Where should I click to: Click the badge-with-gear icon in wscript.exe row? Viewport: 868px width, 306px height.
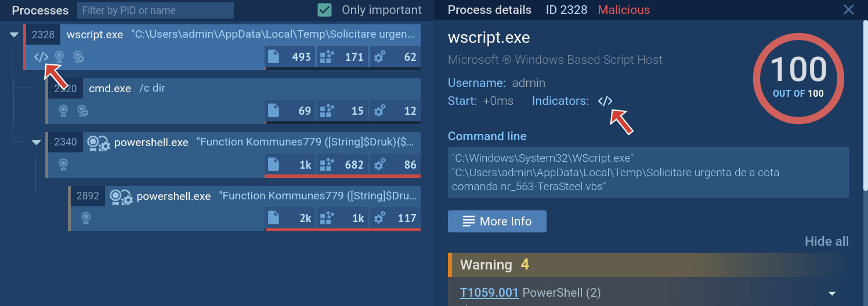[x=79, y=57]
